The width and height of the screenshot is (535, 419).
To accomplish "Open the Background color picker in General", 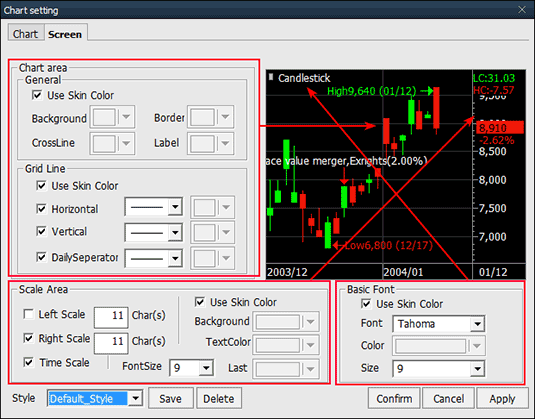I will tap(112, 117).
